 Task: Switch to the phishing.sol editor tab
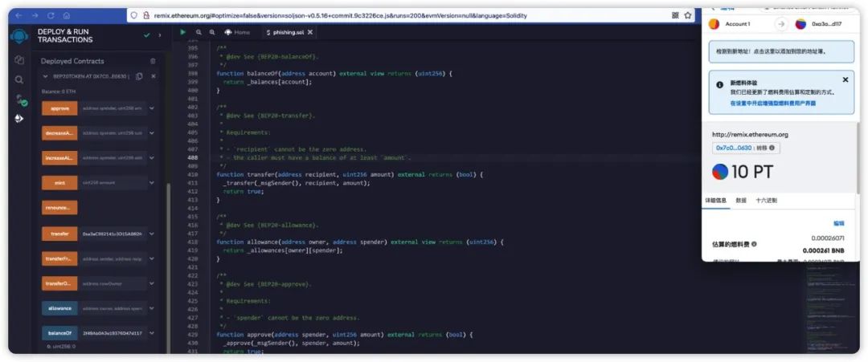[x=285, y=32]
